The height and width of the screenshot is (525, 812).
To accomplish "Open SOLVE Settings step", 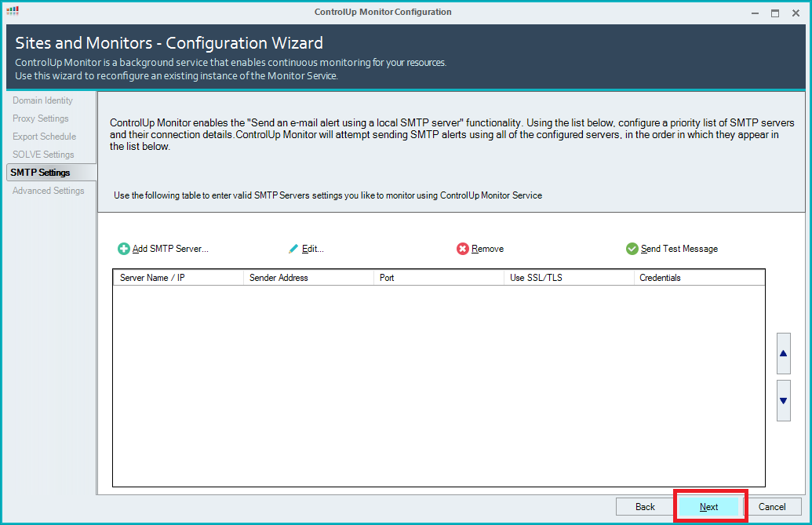I will click(x=43, y=155).
